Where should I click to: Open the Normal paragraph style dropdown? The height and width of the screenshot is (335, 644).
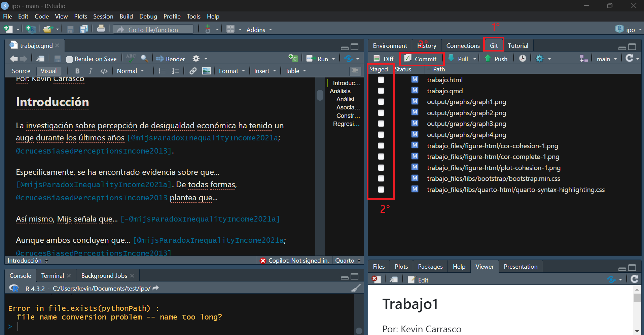tap(130, 71)
